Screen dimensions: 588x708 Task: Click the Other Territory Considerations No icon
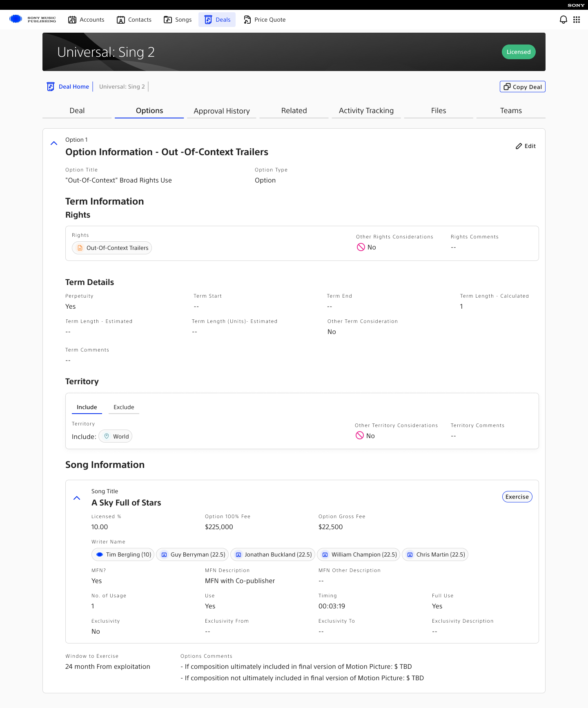click(360, 436)
